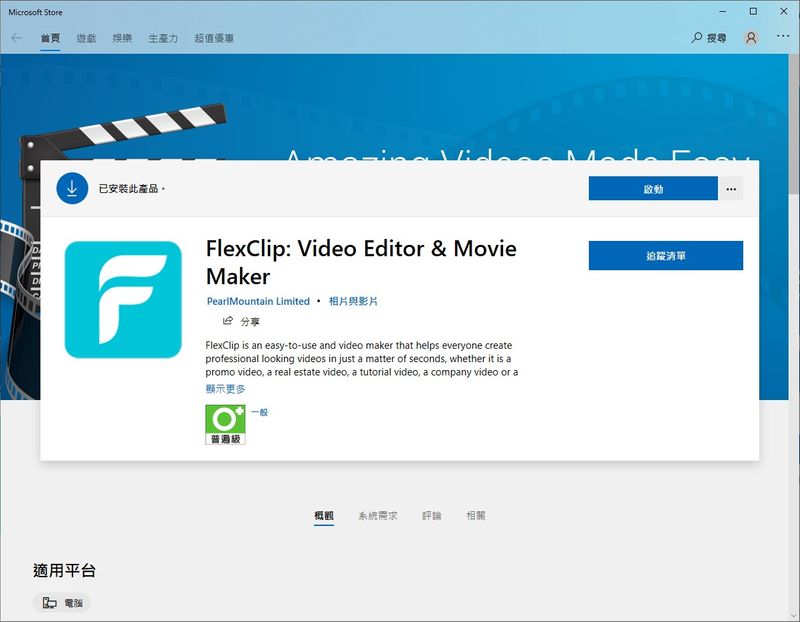Open the user account avatar

point(751,38)
